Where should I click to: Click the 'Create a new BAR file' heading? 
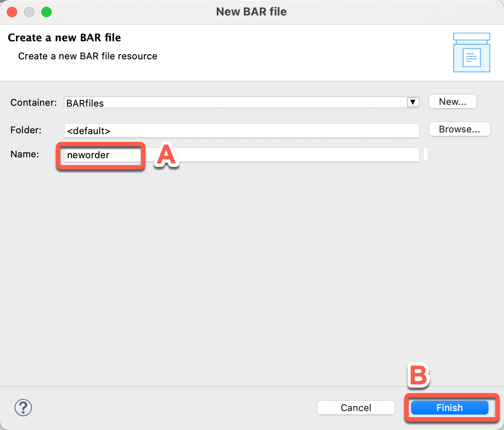[x=65, y=38]
